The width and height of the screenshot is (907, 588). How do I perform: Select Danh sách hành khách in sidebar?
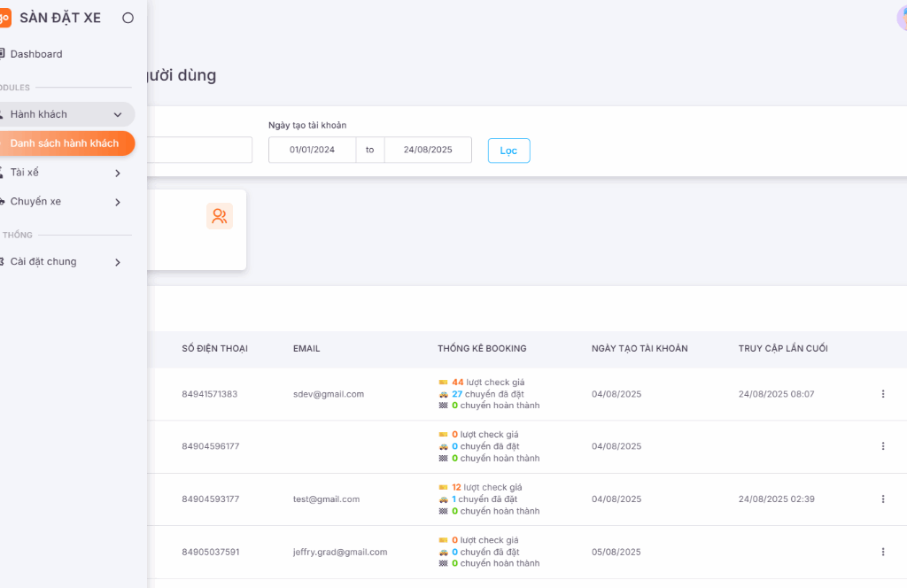pyautogui.click(x=64, y=143)
